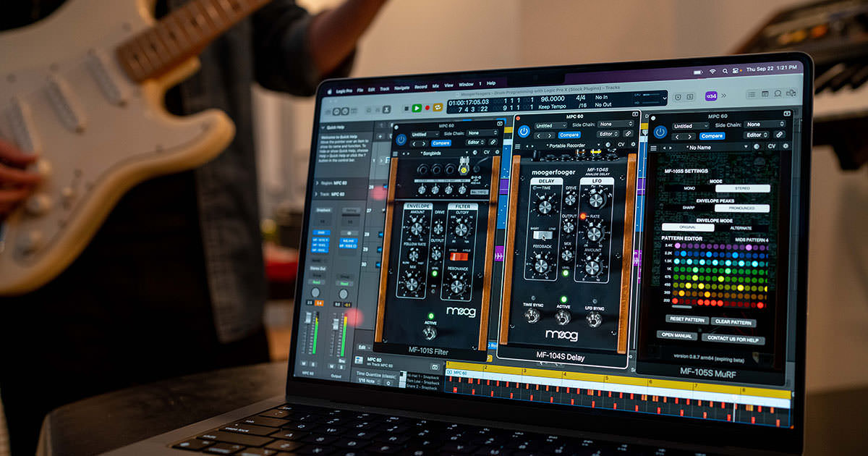Open settings gear in MF-105S MuRF plugin
The width and height of the screenshot is (868, 456).
[786, 145]
